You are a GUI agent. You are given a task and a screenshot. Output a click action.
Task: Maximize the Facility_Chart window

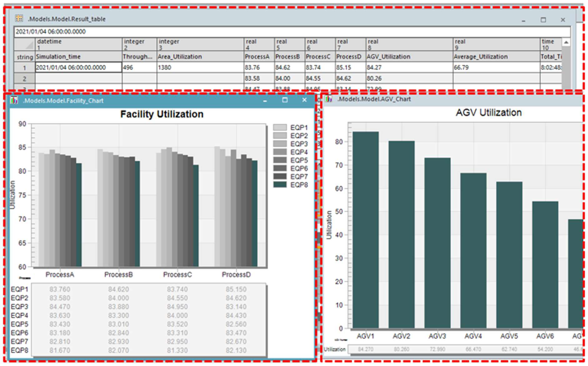(x=285, y=100)
